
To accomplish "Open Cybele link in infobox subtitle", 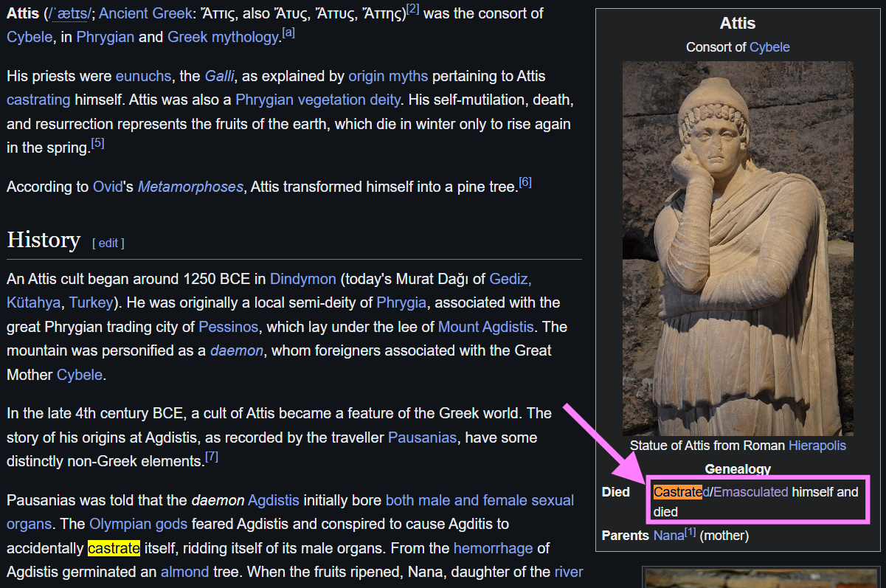I will coord(769,47).
